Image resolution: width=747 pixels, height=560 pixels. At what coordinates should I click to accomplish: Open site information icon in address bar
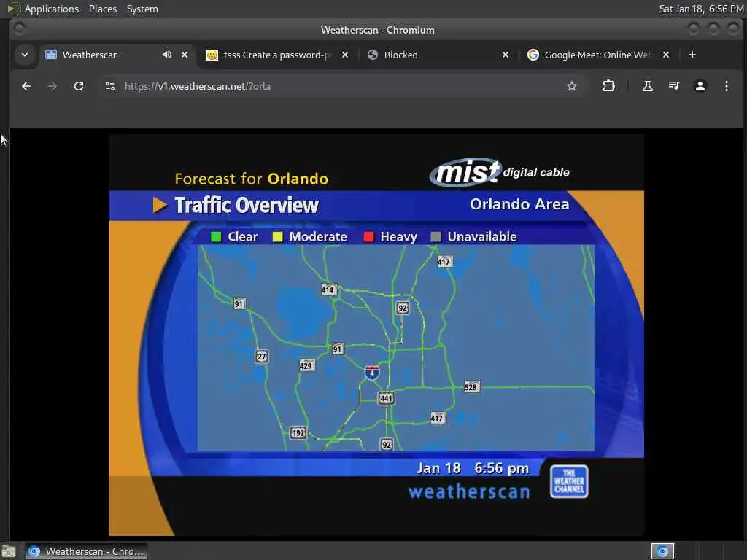[x=110, y=86]
